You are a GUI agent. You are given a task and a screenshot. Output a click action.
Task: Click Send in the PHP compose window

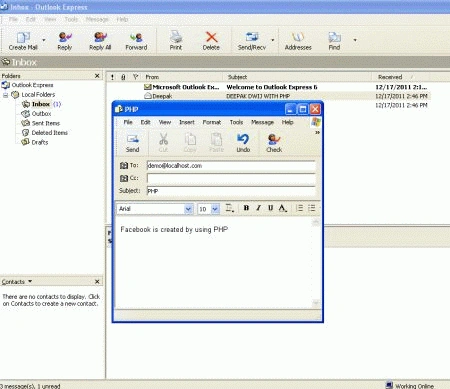click(x=133, y=143)
